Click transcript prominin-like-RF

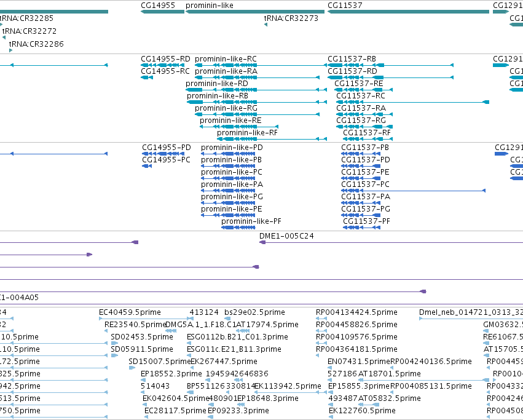point(247,133)
